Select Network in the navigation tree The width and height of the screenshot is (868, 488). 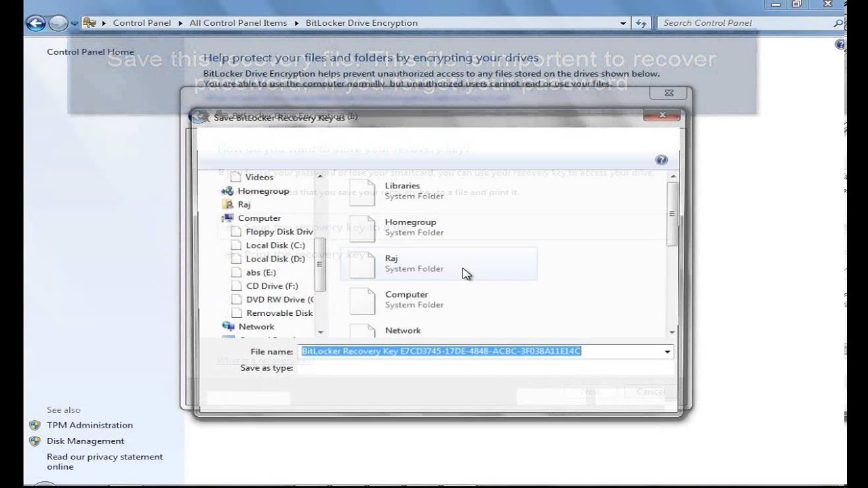pos(256,327)
